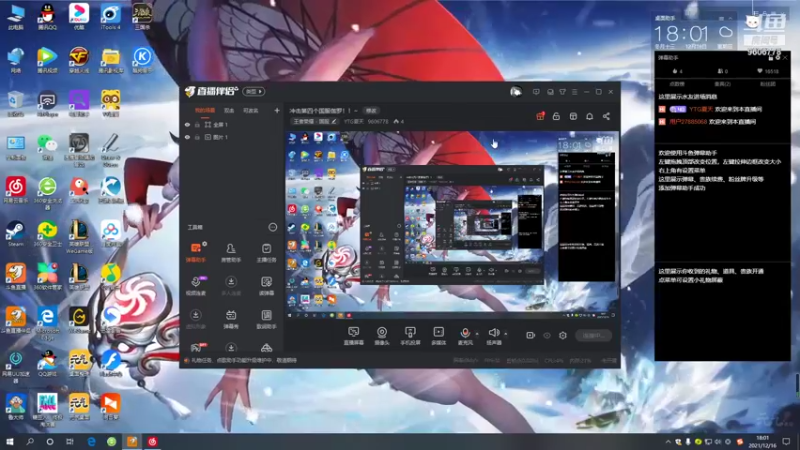Open the 歌词助手 tool icon

(x=266, y=318)
